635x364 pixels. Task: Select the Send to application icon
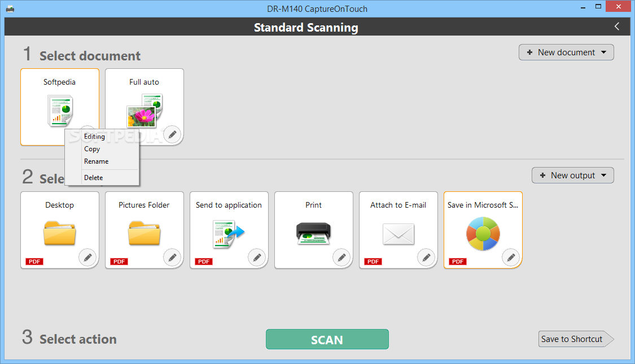(229, 234)
